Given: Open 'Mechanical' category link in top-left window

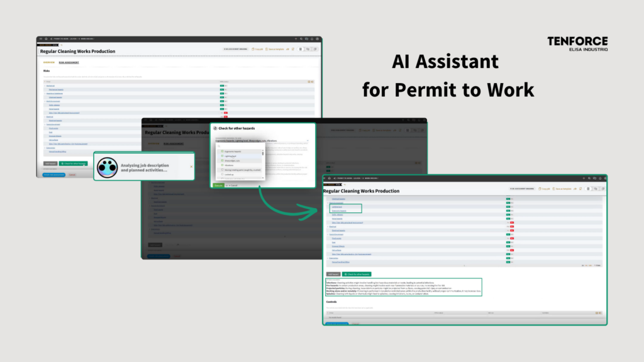Looking at the screenshot, I should (x=50, y=85).
